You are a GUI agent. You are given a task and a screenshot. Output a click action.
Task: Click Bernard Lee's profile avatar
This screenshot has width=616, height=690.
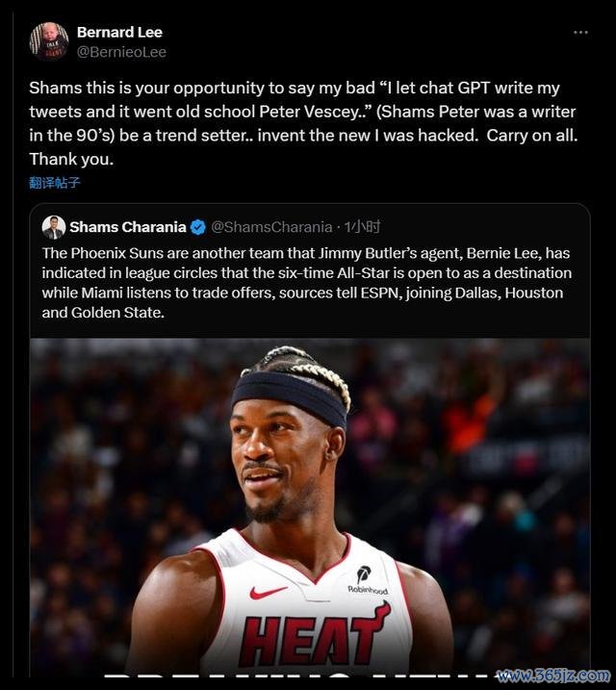pos(49,41)
